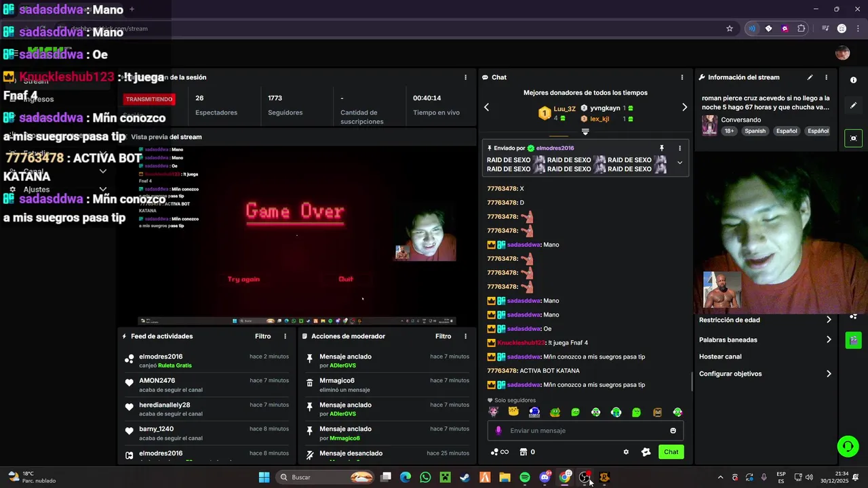Click the Enviar un mensaje input field

pos(585,430)
